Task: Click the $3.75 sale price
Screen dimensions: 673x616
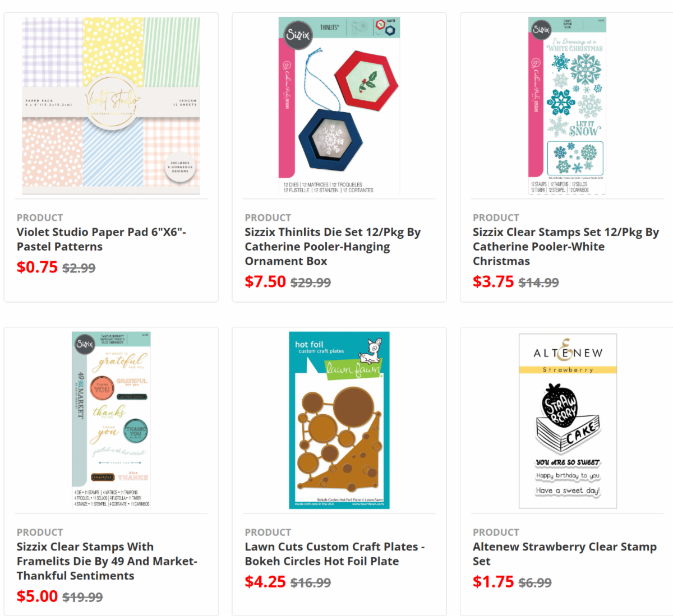Action: click(493, 282)
